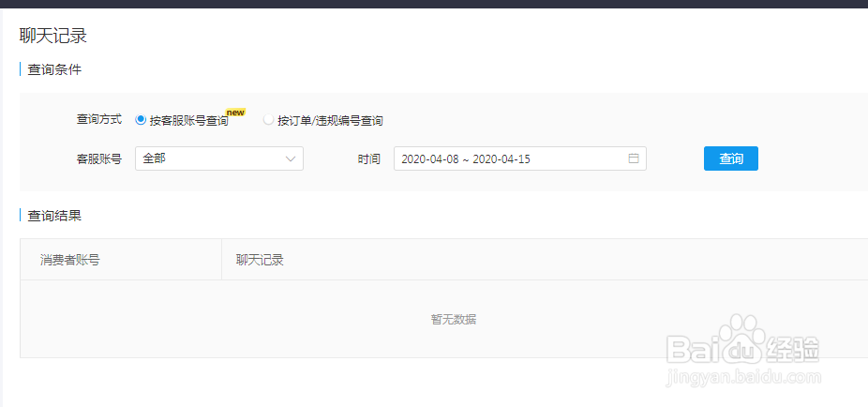Open the 客服账号 dropdown showing 全部

tap(219, 158)
